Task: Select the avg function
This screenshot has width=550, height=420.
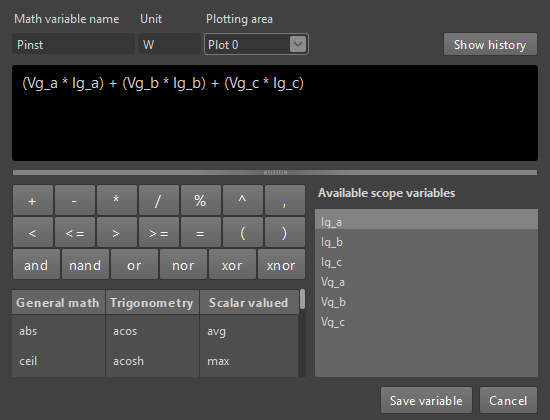Action: tap(249, 331)
